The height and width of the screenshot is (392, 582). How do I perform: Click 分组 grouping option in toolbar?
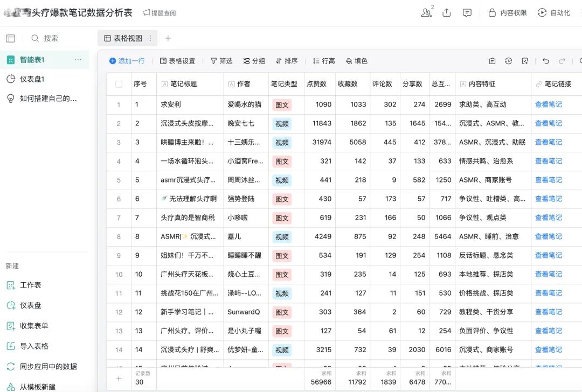(x=254, y=61)
